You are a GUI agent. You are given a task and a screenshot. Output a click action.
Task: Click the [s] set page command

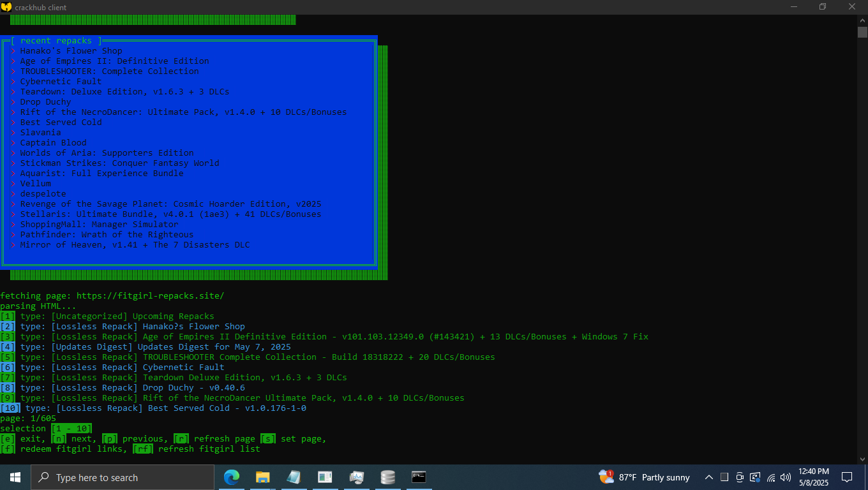(294, 438)
